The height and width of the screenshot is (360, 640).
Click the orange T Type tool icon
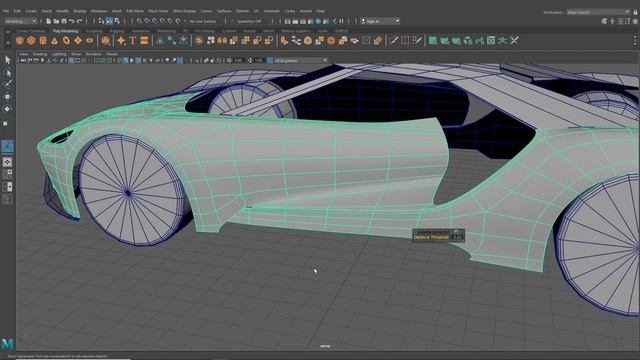coord(133,40)
